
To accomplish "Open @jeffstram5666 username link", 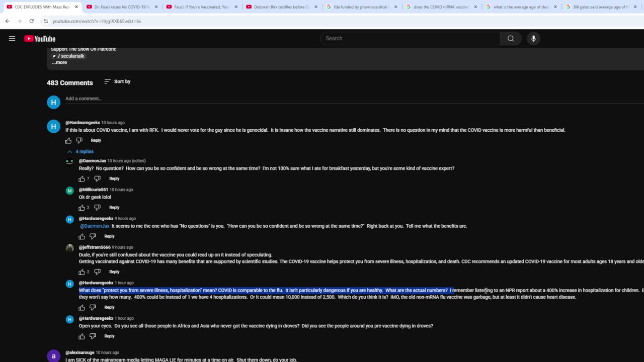I will coord(95,247).
